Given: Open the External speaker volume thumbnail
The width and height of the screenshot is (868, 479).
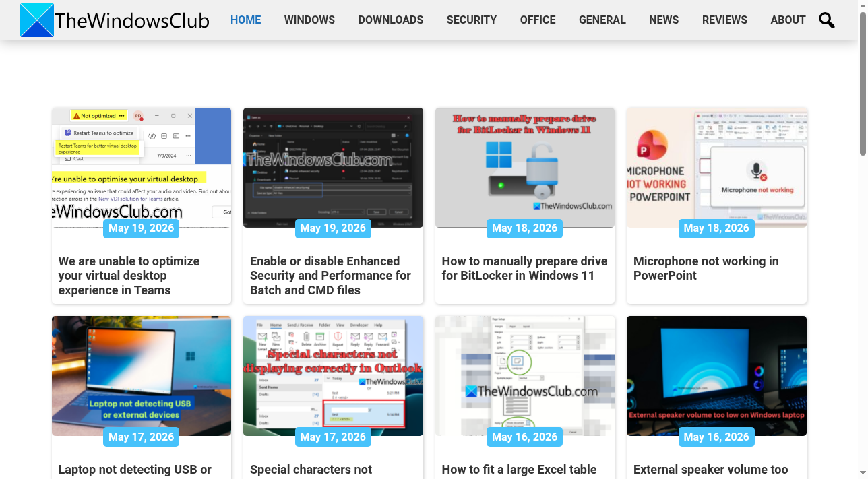Looking at the screenshot, I should [x=716, y=375].
